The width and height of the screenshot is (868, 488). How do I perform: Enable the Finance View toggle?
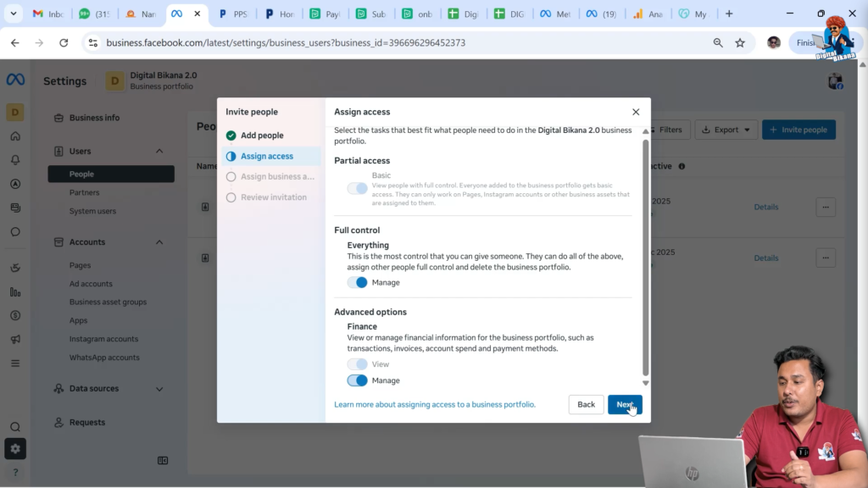(357, 363)
